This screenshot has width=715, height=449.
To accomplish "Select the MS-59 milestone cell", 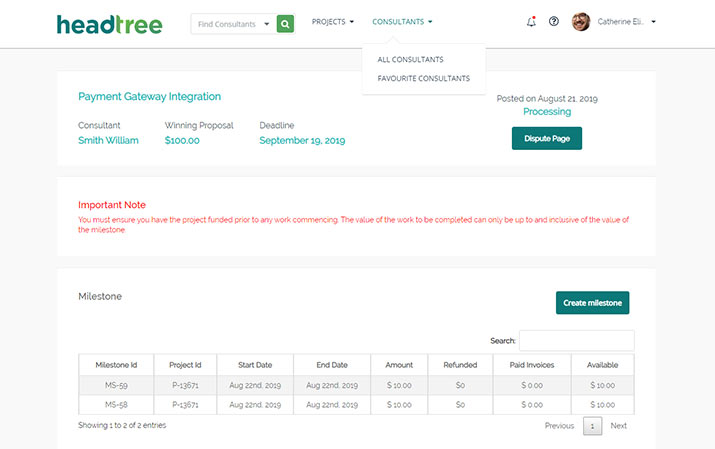I will pos(116,385).
